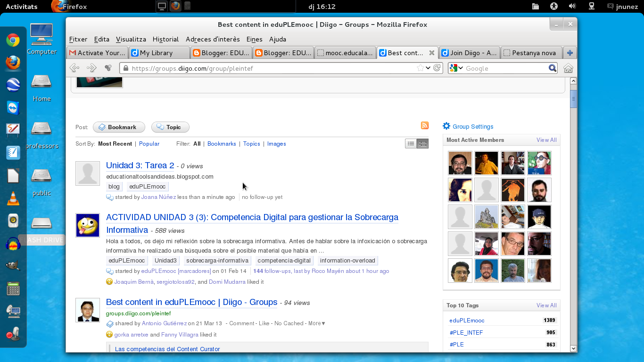Launch Firefox from the dock
This screenshot has height=362, width=644.
[13, 63]
